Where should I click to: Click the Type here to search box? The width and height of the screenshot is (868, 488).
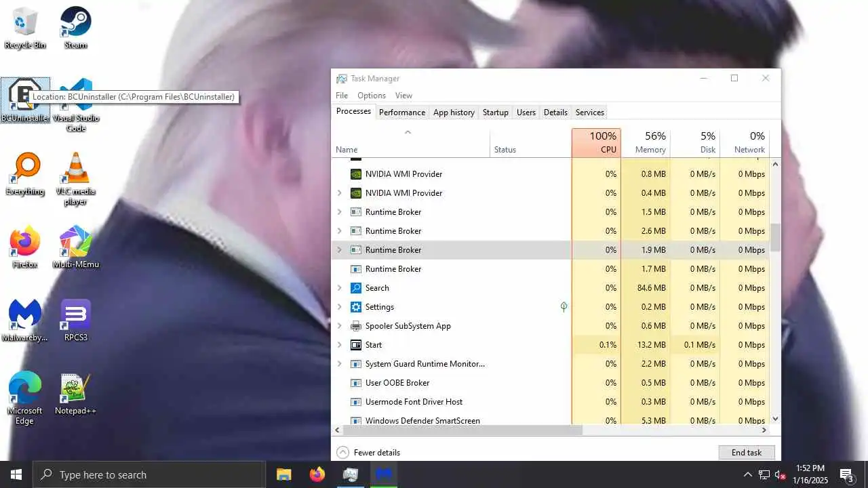149,474
